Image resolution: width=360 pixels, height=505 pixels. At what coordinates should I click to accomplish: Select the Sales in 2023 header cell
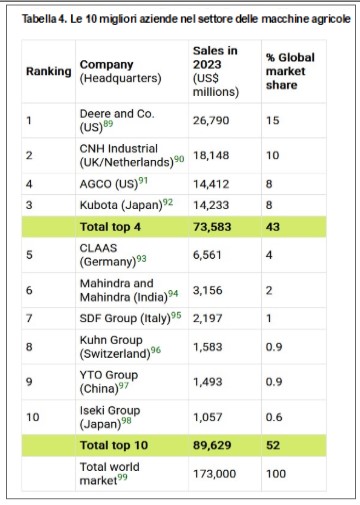tap(225, 71)
